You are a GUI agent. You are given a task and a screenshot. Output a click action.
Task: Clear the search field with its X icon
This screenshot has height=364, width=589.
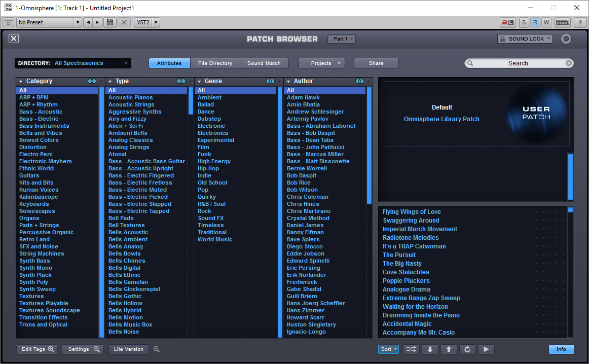tap(569, 63)
